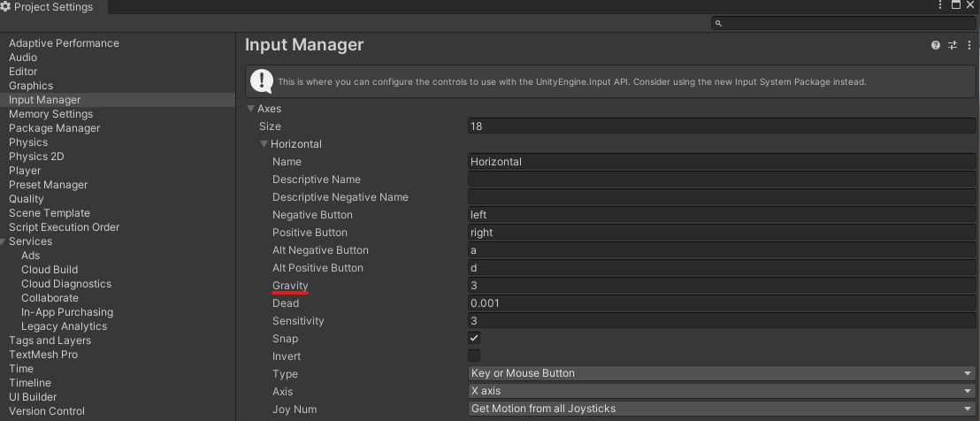980x421 pixels.
Task: Click the magnifier icon in the search bar
Action: (718, 24)
